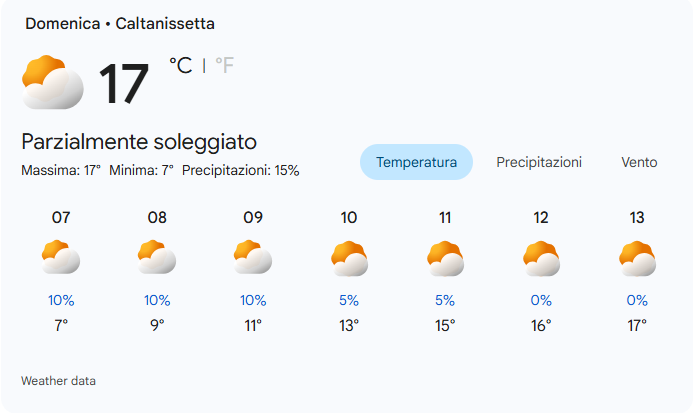The height and width of the screenshot is (413, 696).
Task: Select the 09 hour weather icon
Action: (x=253, y=258)
